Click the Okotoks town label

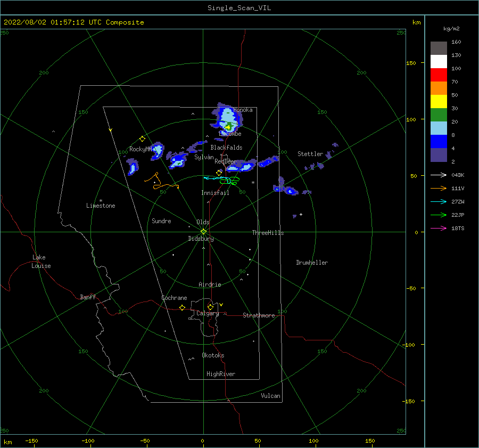click(x=213, y=355)
